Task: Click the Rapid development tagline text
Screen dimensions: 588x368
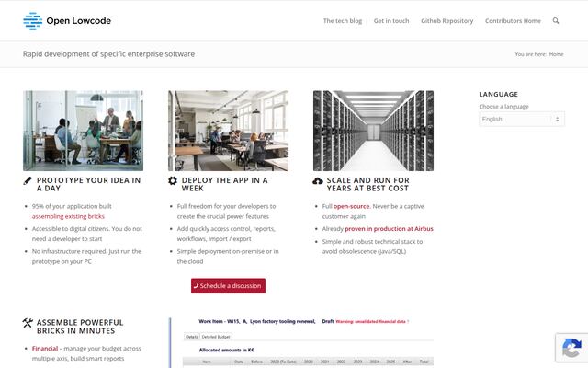Action: coord(108,54)
